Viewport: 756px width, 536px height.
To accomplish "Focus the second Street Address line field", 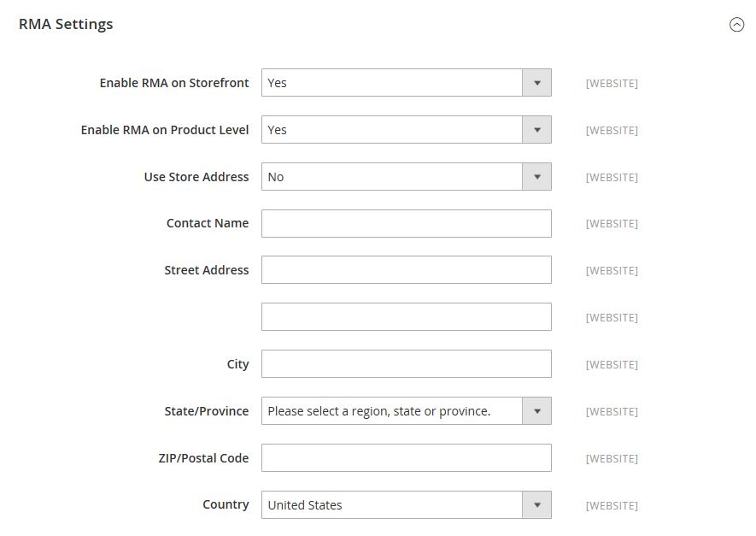I will coord(406,317).
